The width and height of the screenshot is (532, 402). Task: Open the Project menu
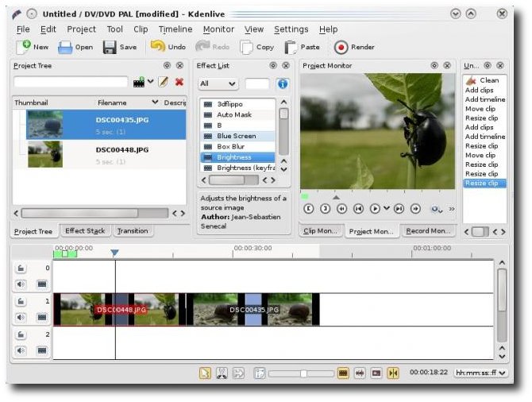[x=82, y=29]
